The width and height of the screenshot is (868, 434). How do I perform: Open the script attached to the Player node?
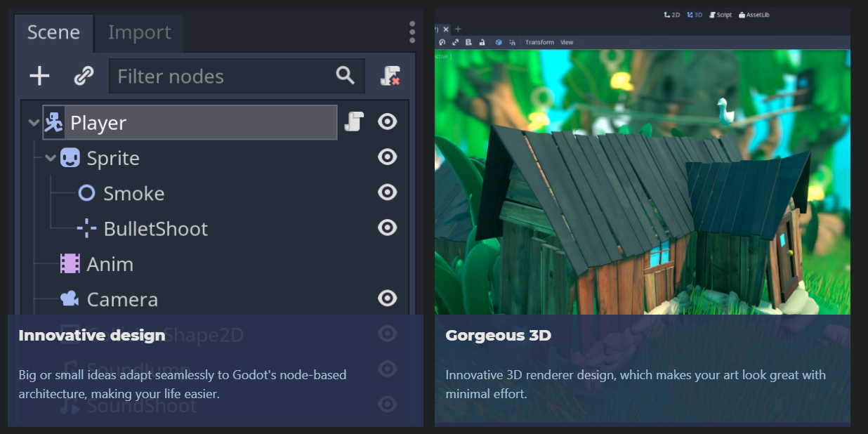[354, 121]
